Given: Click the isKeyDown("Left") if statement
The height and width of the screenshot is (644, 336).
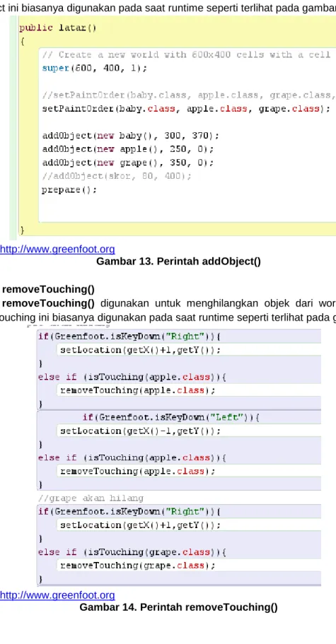Looking at the screenshot, I should coord(171,418).
